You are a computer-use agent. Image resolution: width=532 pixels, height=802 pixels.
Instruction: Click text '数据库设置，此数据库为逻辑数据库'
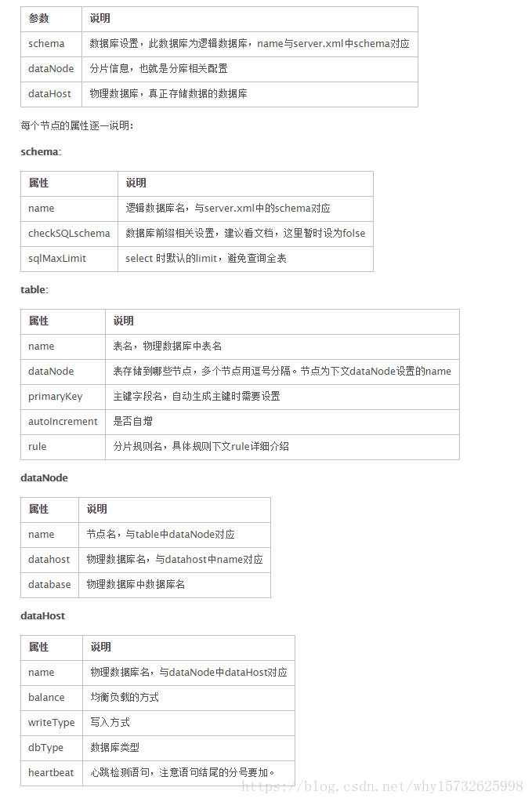[x=168, y=44]
